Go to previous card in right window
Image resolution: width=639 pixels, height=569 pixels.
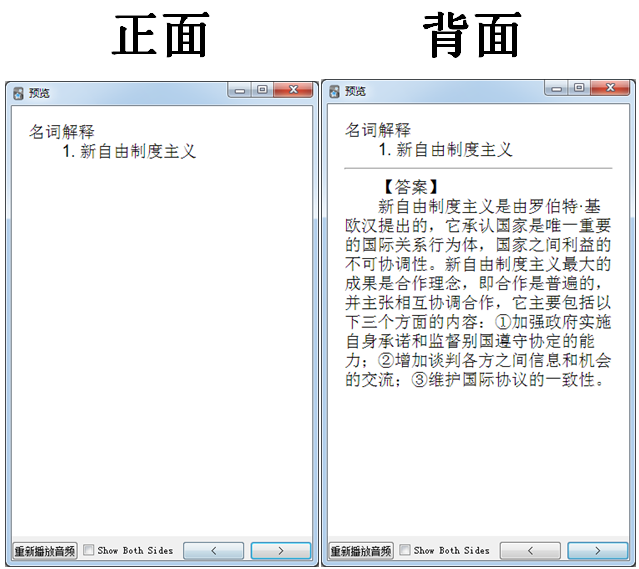[x=530, y=551]
